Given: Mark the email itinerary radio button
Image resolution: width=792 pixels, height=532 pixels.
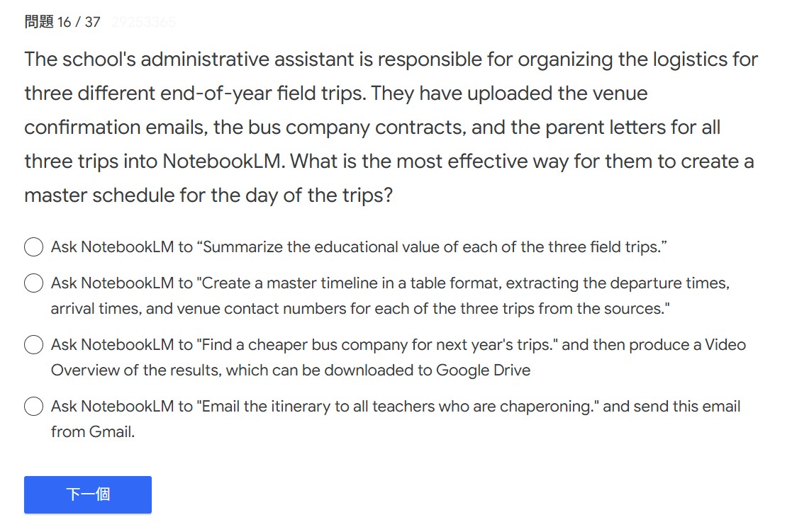Looking at the screenshot, I should [x=34, y=407].
